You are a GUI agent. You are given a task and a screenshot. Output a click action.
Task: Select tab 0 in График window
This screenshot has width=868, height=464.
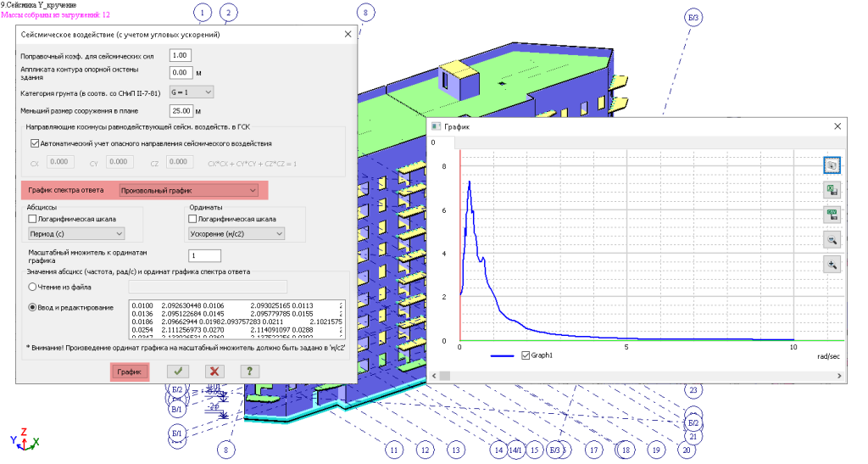[433, 143]
